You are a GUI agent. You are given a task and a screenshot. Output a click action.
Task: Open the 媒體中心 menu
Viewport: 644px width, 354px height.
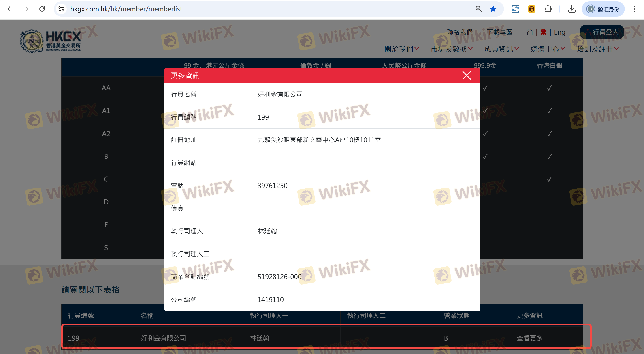tap(548, 49)
